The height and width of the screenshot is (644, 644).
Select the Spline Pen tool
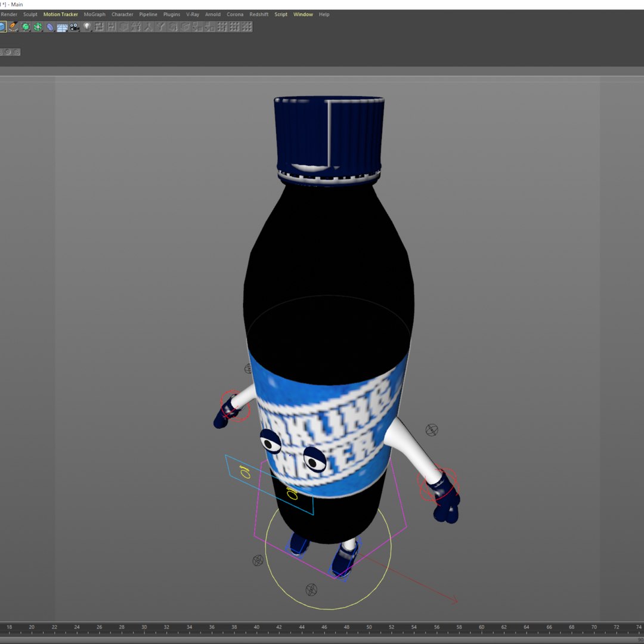pos(14,27)
